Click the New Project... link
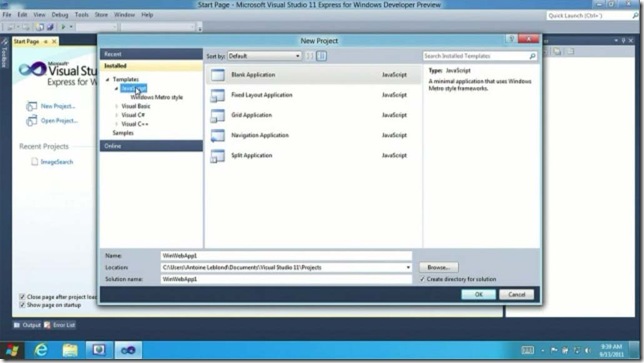Image resolution: width=644 pixels, height=363 pixels. coord(58,106)
